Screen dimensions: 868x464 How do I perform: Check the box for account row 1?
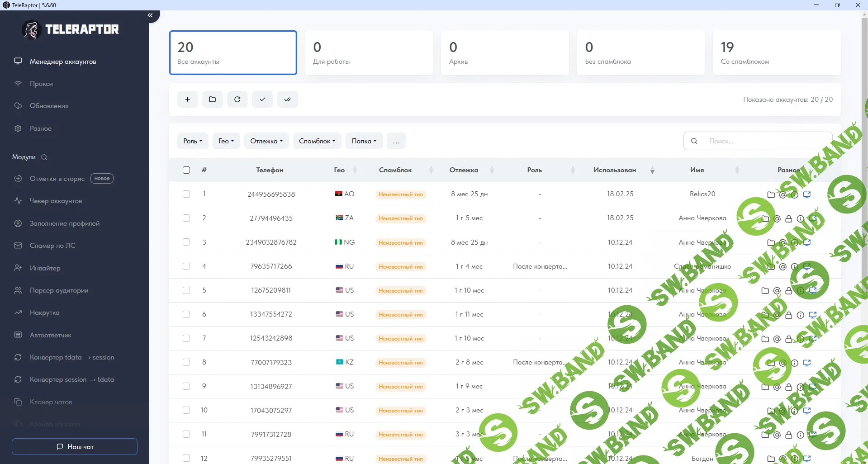click(x=186, y=194)
